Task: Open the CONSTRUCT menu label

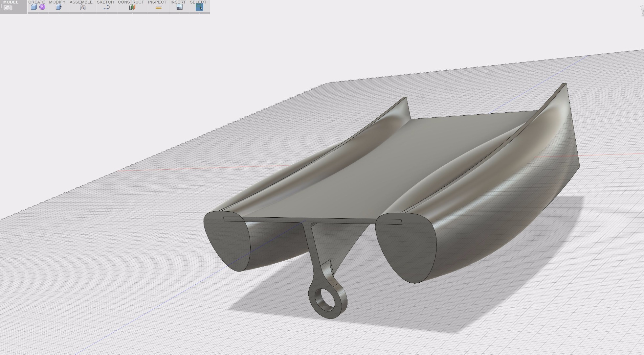Action: [x=131, y=2]
